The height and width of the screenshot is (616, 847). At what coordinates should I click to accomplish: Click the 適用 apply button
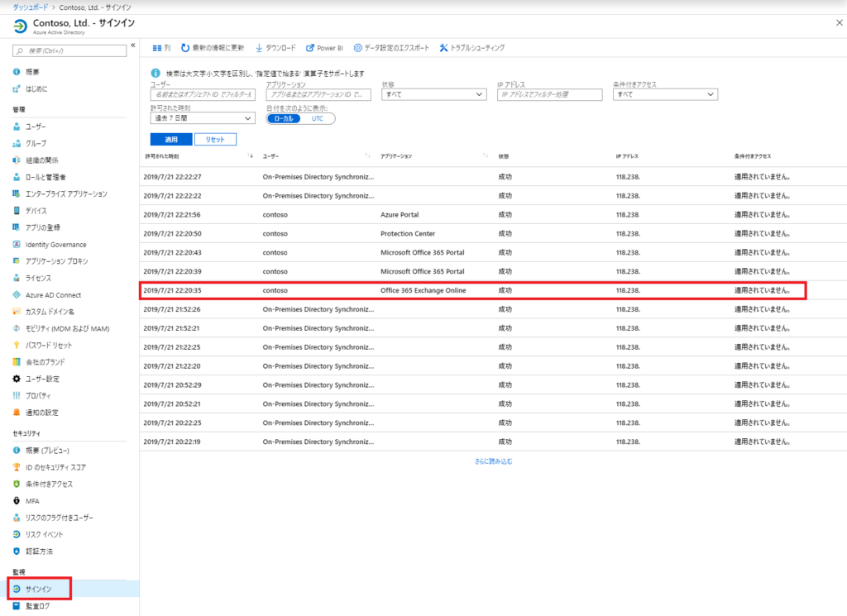[x=171, y=139]
